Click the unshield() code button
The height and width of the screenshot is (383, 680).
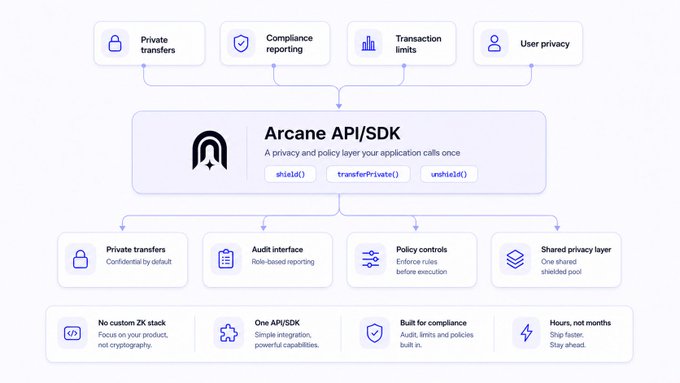click(449, 174)
